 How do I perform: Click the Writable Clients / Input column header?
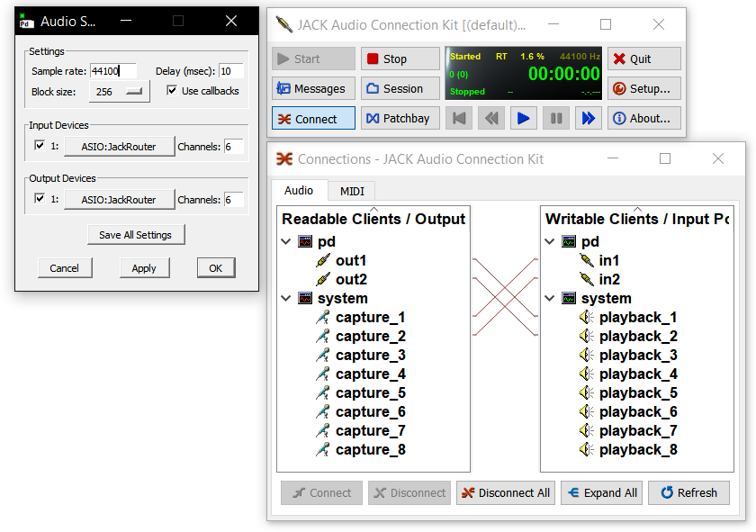pos(637,219)
